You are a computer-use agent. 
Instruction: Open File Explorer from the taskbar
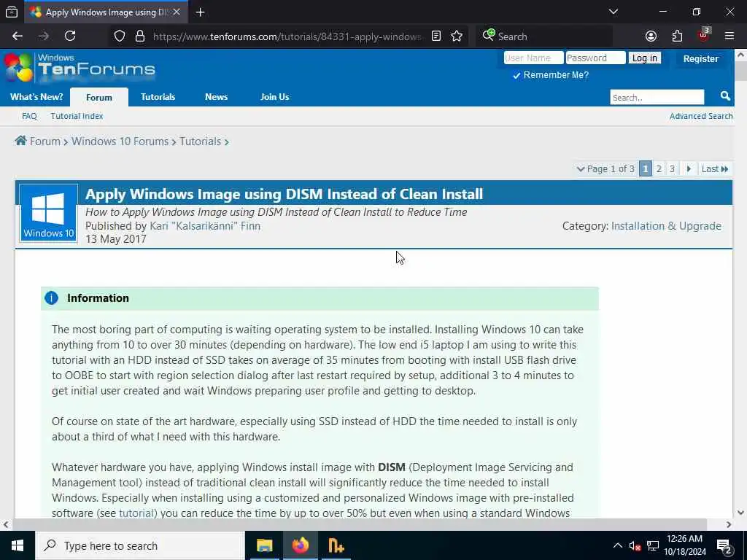pyautogui.click(x=264, y=545)
